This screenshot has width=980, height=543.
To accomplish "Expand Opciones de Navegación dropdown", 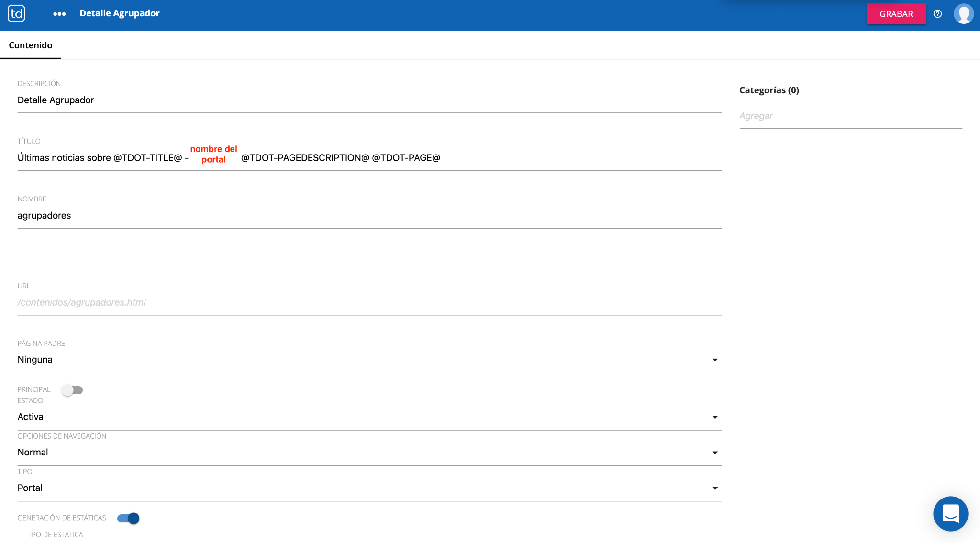I will point(369,453).
